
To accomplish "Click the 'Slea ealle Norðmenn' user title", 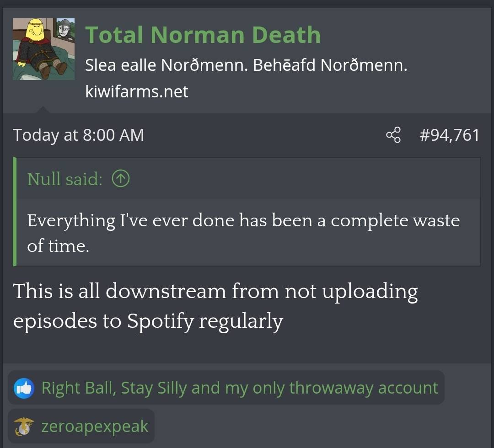I will [246, 65].
